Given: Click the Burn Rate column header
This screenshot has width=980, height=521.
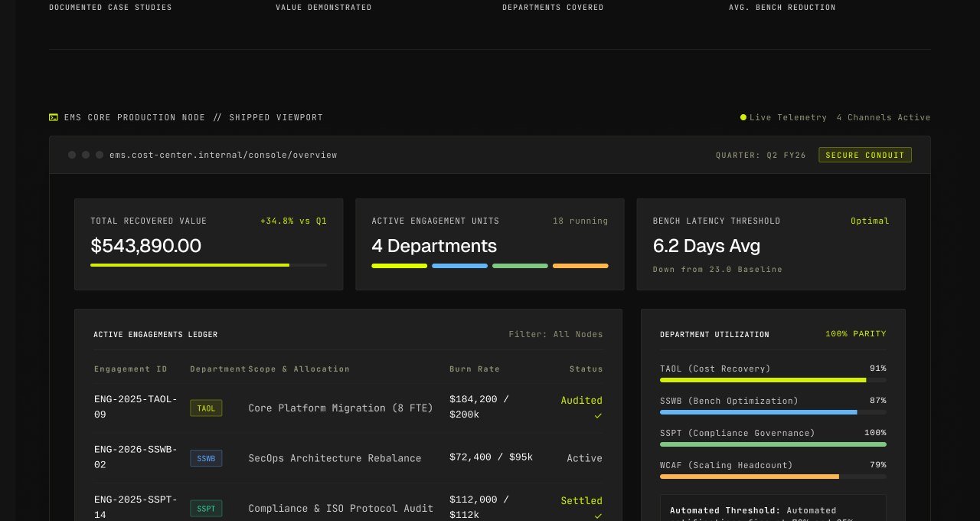Looking at the screenshot, I should tap(475, 369).
